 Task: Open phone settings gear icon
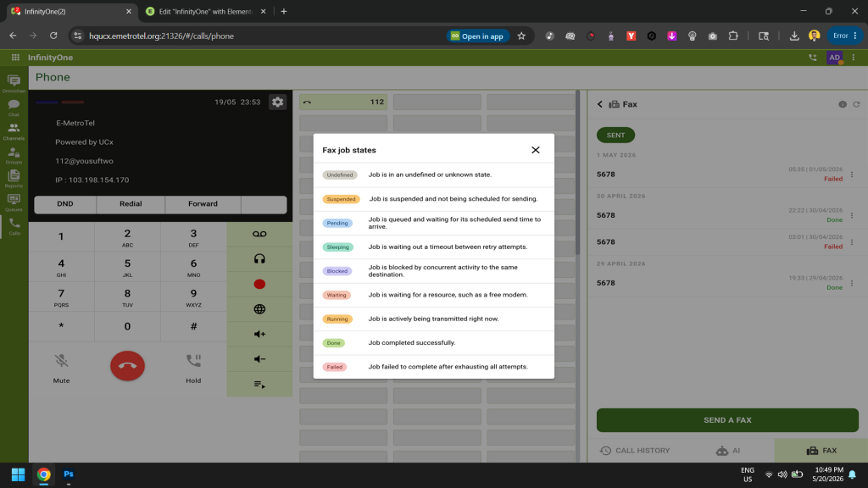[x=277, y=102]
